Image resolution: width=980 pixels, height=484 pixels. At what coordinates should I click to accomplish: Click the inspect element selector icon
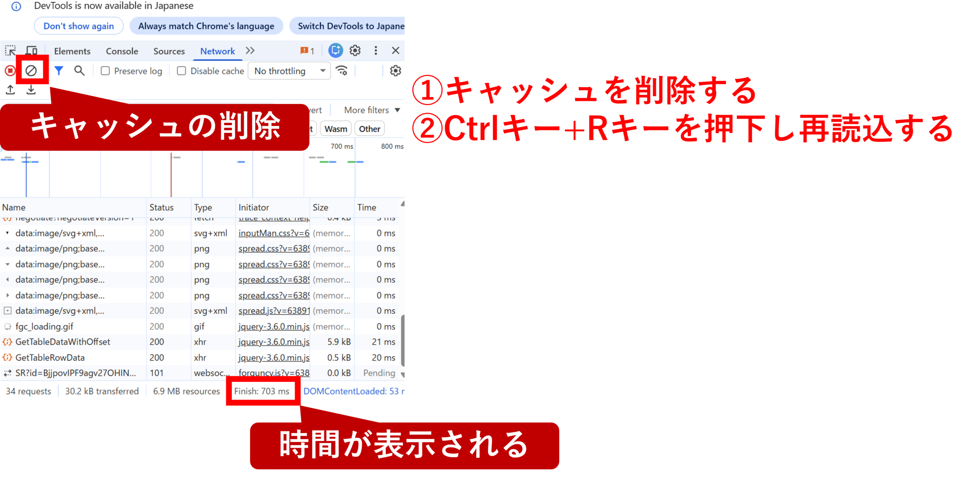[x=10, y=51]
